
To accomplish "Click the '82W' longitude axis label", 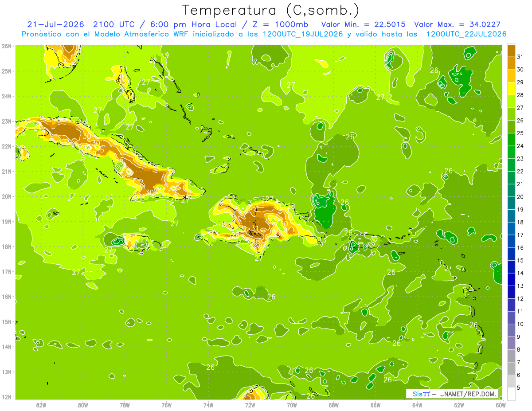I will pyautogui.click(x=41, y=405).
